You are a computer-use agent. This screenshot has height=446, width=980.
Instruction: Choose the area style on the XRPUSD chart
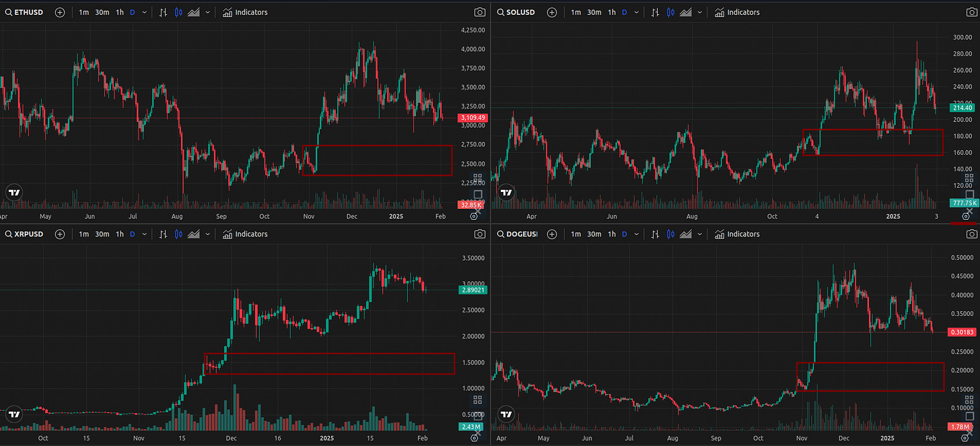(194, 234)
